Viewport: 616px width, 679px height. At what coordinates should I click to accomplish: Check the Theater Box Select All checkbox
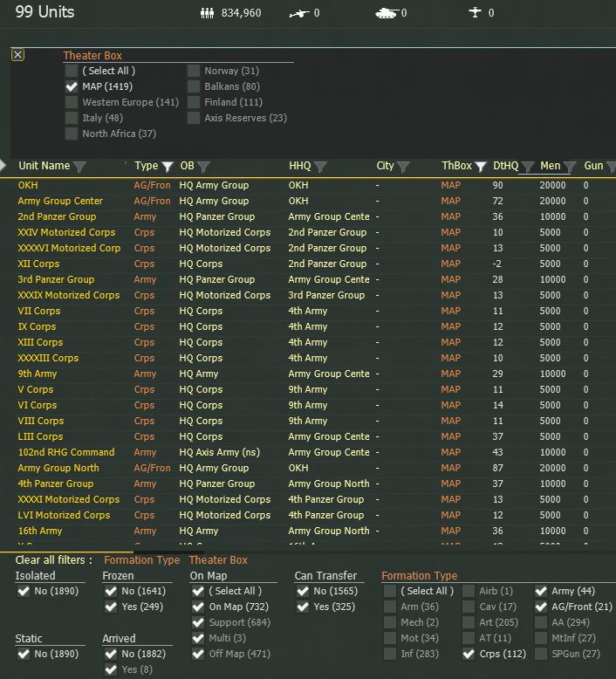(72, 71)
